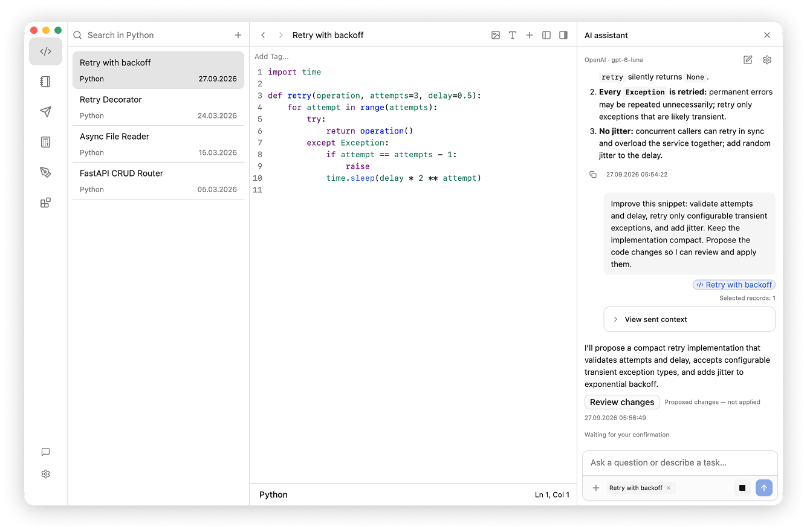Open the blocks tools section in sidebar
The width and height of the screenshot is (807, 532).
(x=45, y=203)
